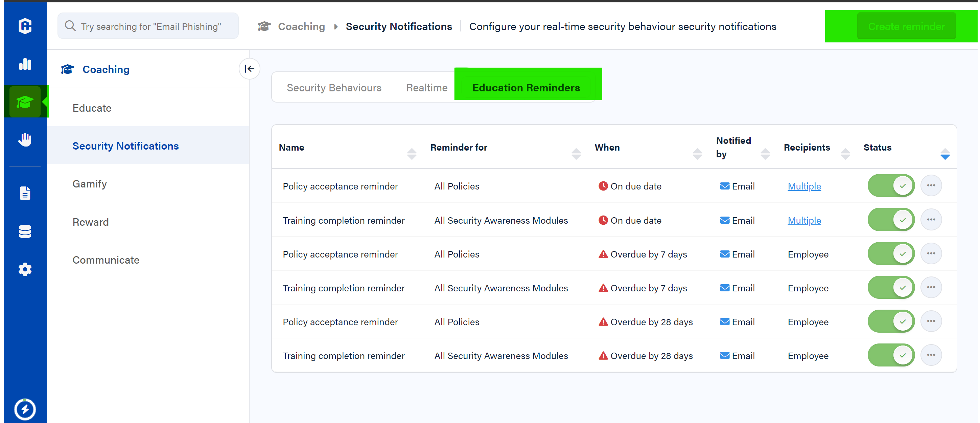Sort by the Status column arrows
This screenshot has height=423, width=980.
944,154
